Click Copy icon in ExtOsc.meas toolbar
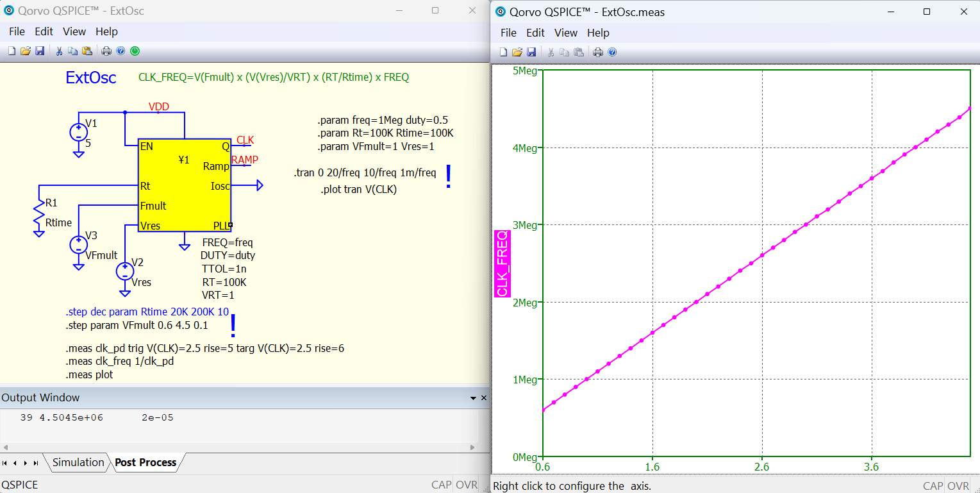 click(x=565, y=53)
